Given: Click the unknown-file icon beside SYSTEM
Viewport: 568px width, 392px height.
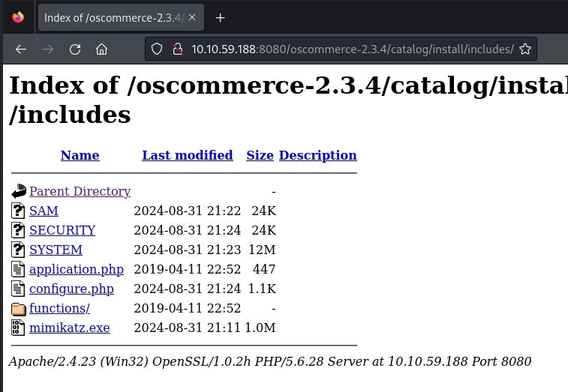Looking at the screenshot, I should coord(18,250).
